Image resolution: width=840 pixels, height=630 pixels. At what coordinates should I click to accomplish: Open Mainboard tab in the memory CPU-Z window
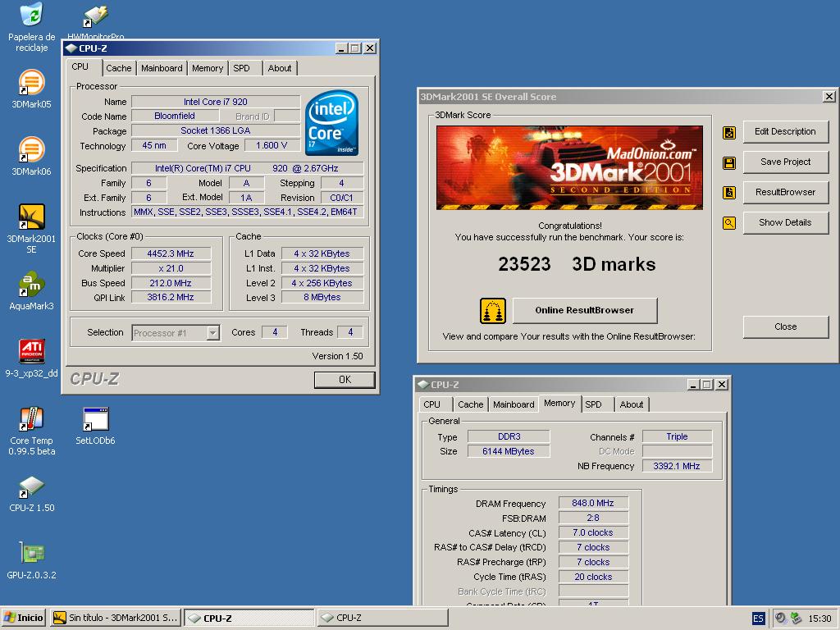coord(514,404)
